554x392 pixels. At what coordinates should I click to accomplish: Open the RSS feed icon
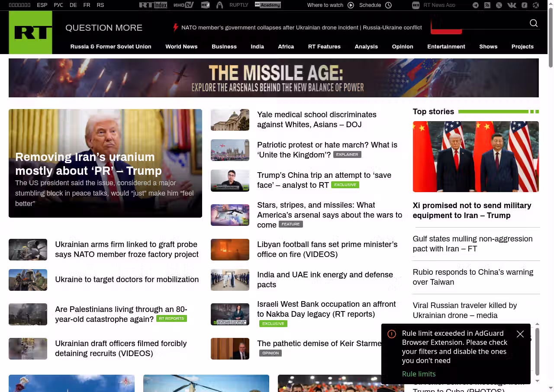click(487, 5)
